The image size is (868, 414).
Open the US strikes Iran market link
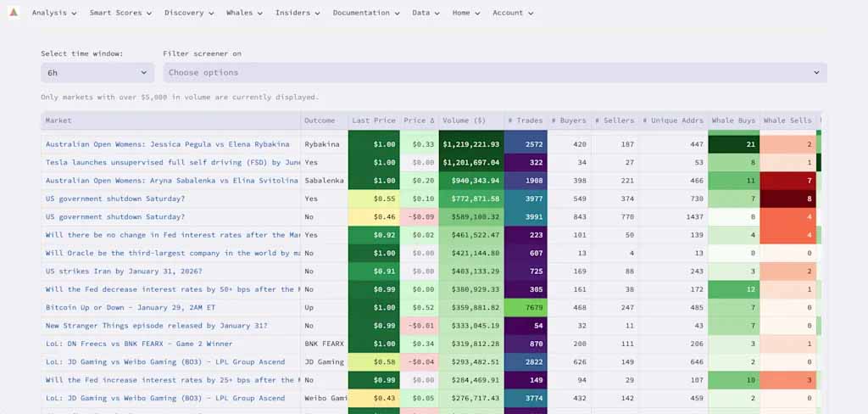point(124,271)
